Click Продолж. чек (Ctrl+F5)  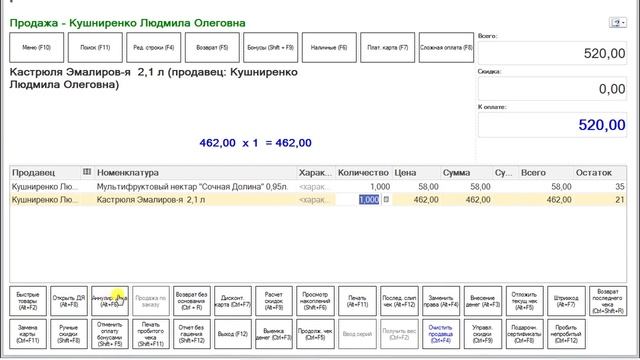(x=316, y=334)
